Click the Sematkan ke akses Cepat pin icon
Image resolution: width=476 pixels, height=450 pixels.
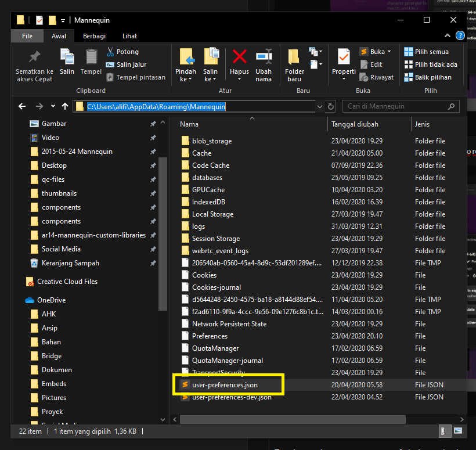pyautogui.click(x=34, y=57)
